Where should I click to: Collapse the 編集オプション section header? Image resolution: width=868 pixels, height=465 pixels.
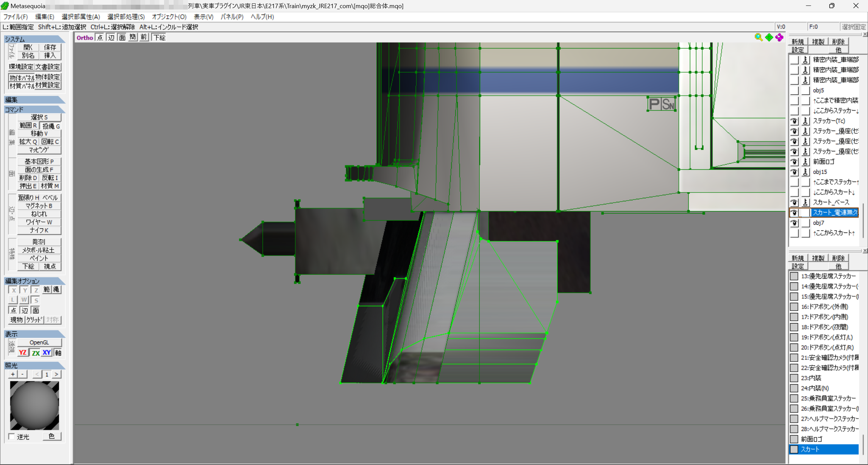(35, 281)
